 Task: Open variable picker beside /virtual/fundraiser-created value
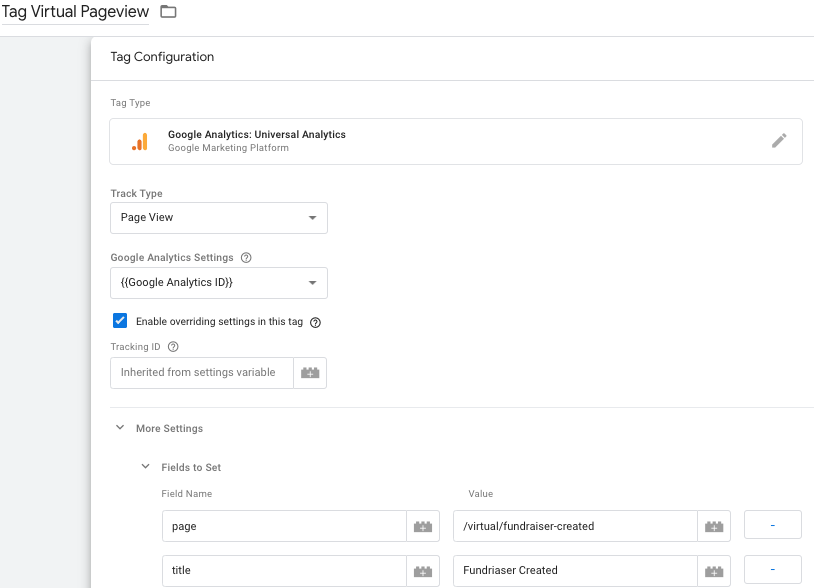[x=714, y=526]
